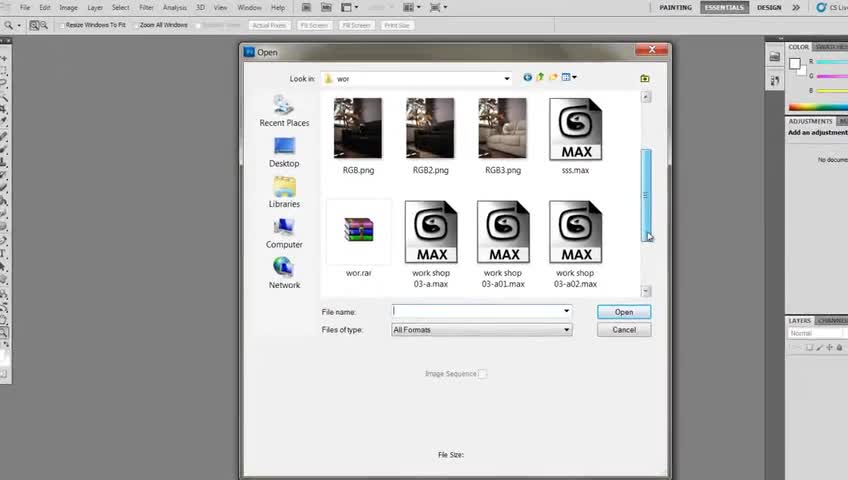Open the Analysis menu
The width and height of the screenshot is (848, 480).
click(175, 8)
